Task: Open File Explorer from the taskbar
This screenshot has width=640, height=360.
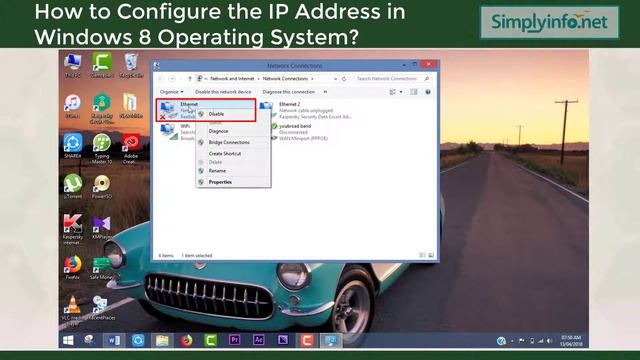Action: (x=162, y=340)
